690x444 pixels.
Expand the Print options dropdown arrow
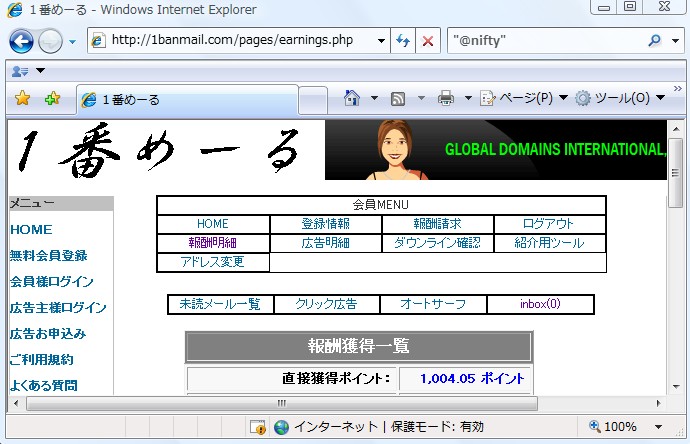(x=468, y=98)
